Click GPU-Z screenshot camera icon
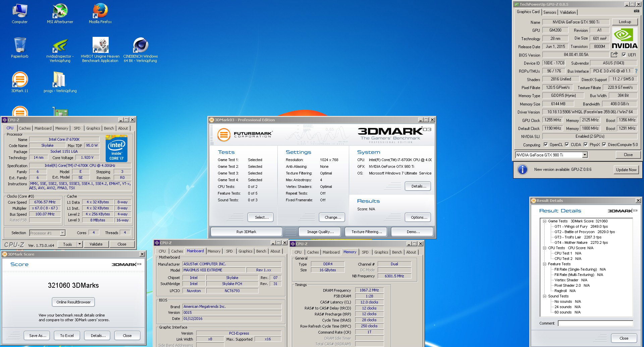This screenshot has width=644, height=347. point(636,11)
